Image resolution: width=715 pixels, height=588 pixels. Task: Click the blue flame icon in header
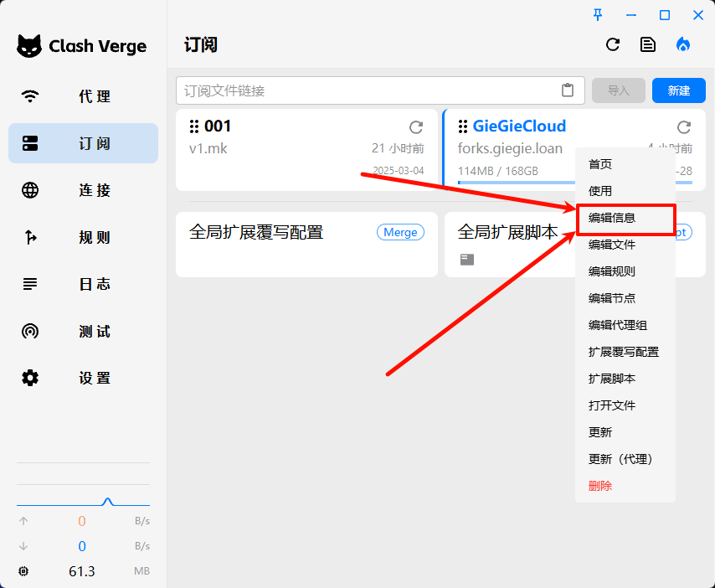[x=683, y=44]
